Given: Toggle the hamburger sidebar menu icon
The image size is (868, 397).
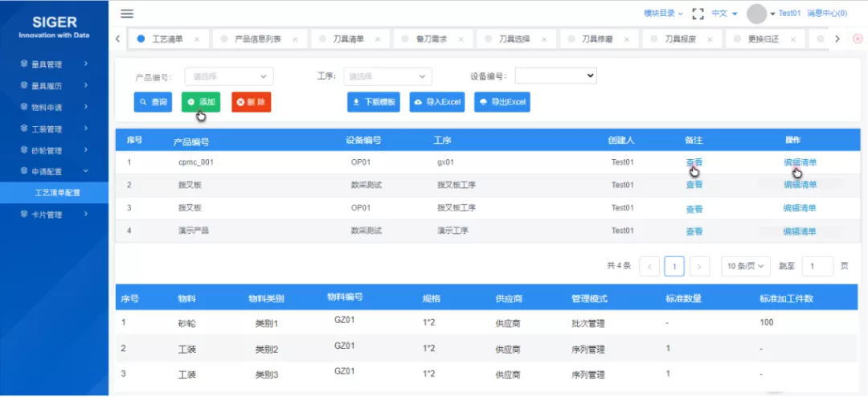Looking at the screenshot, I should pyautogui.click(x=127, y=14).
